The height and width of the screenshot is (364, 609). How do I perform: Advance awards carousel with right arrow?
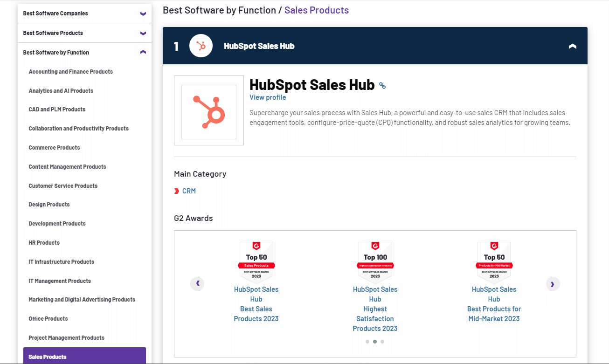click(x=553, y=283)
